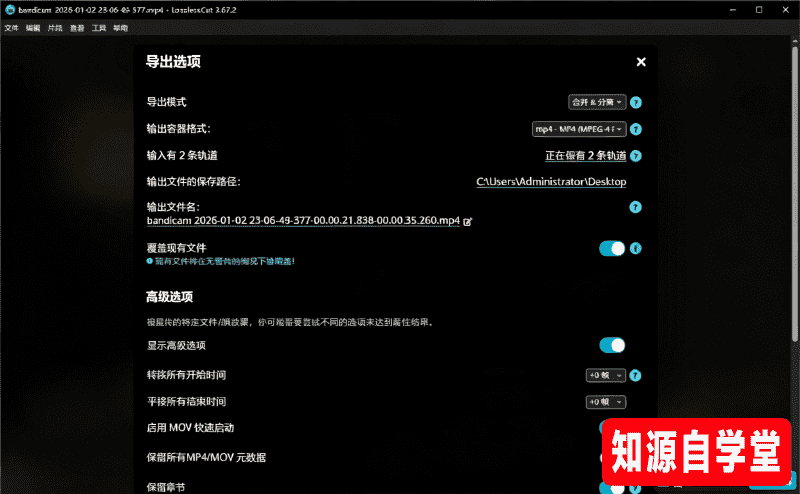Open the 编辑 menu
Screen dimensions: 800x494
(x=33, y=28)
